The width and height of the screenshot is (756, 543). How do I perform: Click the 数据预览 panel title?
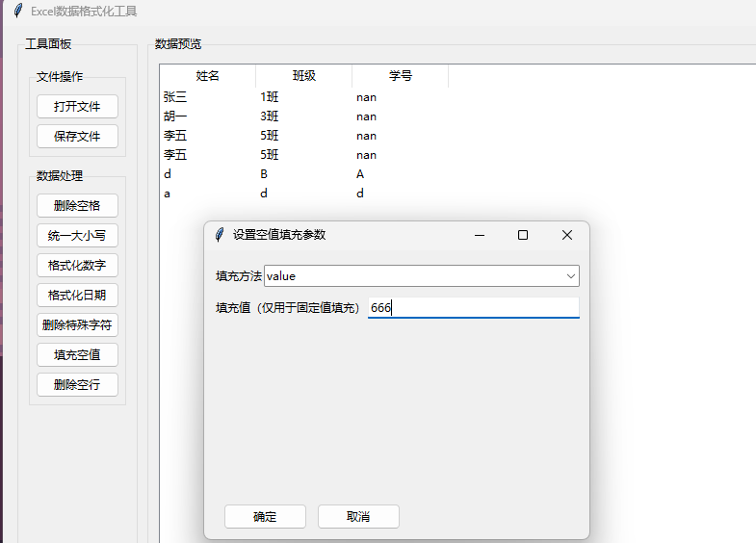tap(178, 44)
